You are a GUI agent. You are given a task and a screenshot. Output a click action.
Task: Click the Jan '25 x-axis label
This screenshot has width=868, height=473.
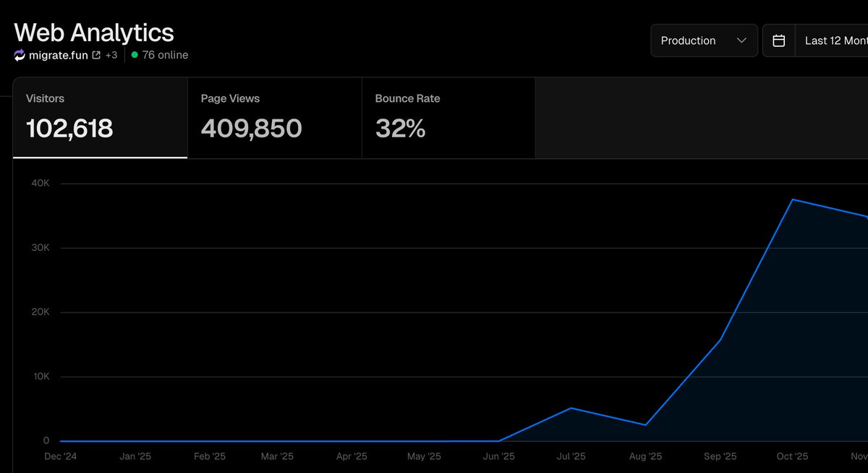[134, 456]
